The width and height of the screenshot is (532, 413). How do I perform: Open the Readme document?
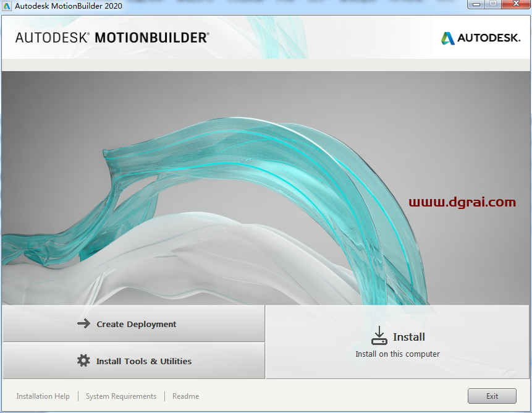coord(185,396)
